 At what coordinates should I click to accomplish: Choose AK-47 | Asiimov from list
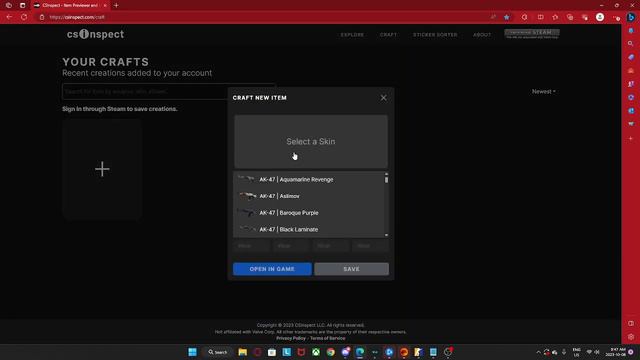(x=308, y=196)
